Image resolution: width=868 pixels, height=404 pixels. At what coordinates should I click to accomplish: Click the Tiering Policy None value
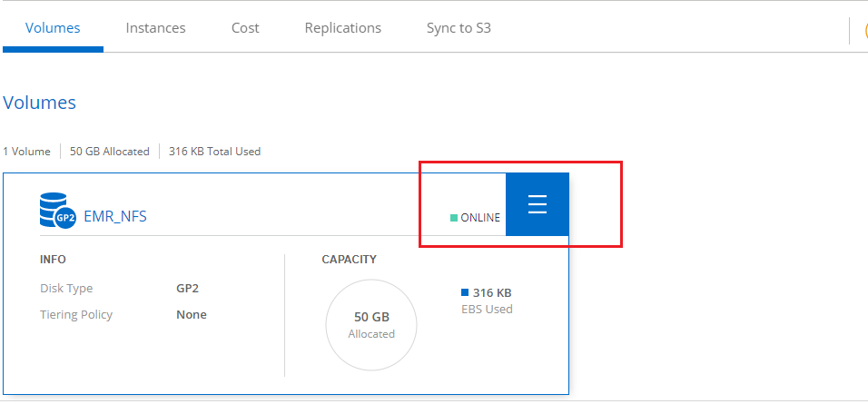[x=191, y=315]
